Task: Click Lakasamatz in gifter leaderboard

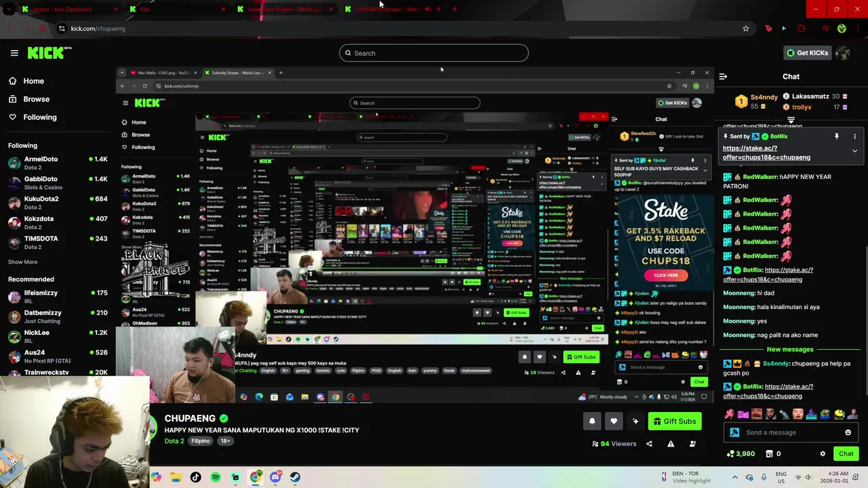Action: tap(810, 96)
